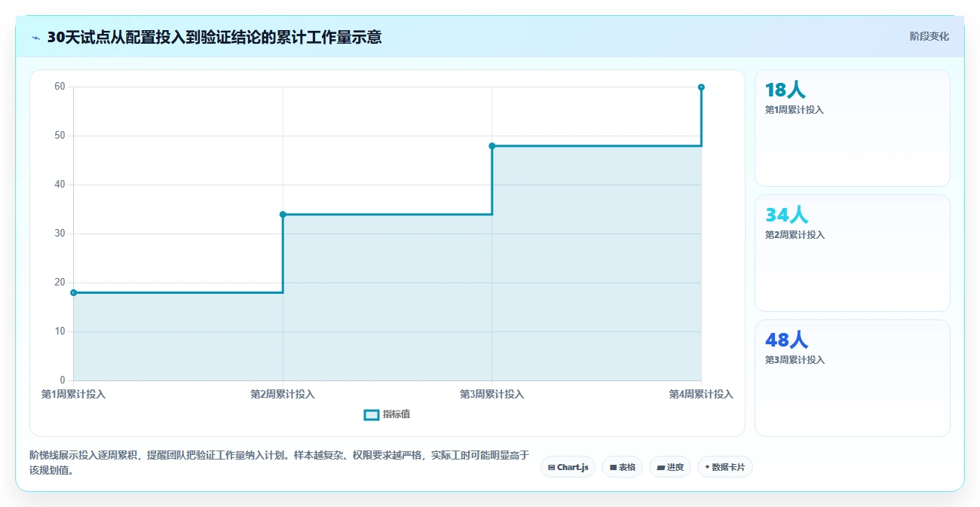Click the description paragraph starting 阶梯线展示
This screenshot has height=507, width=980.
279,463
